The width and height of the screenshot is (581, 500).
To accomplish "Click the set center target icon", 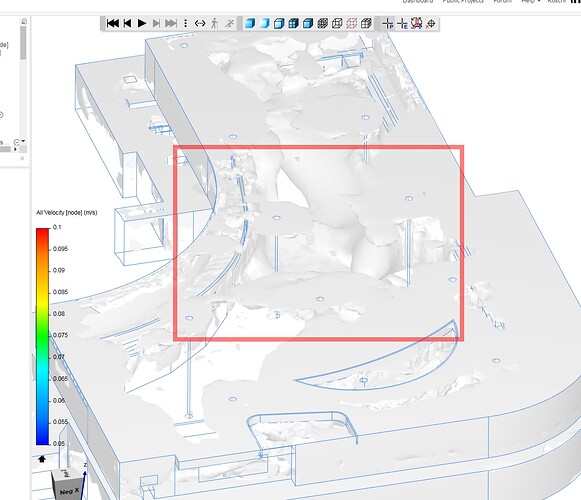I will tap(431, 24).
